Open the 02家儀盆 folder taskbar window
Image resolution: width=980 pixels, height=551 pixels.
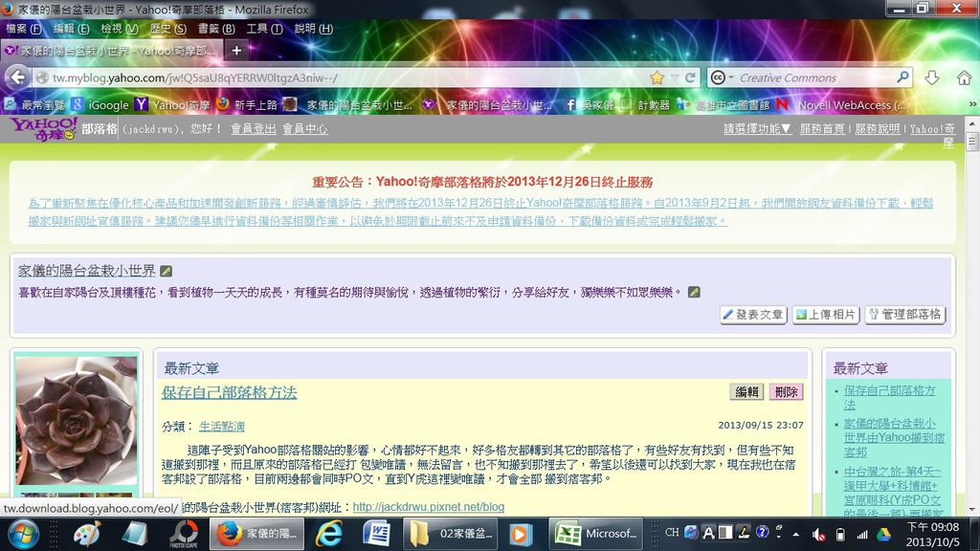pyautogui.click(x=452, y=534)
